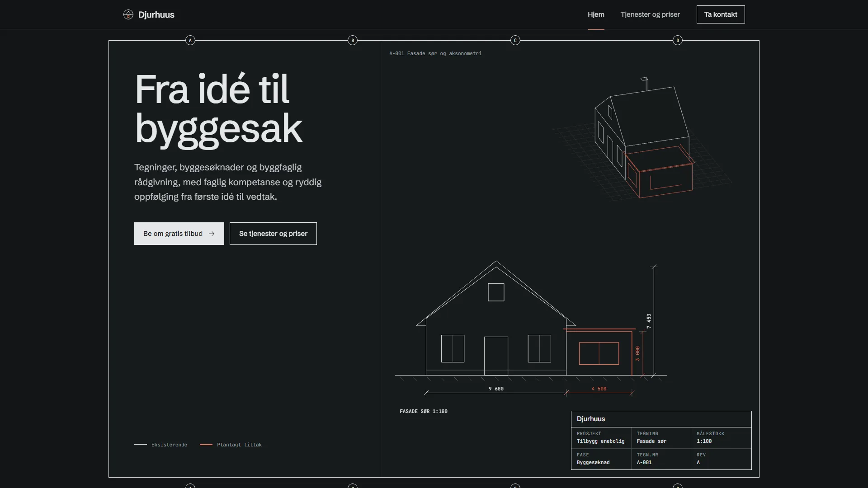Click the REV value A in title block
Image resolution: width=868 pixels, height=488 pixels.
tap(698, 462)
